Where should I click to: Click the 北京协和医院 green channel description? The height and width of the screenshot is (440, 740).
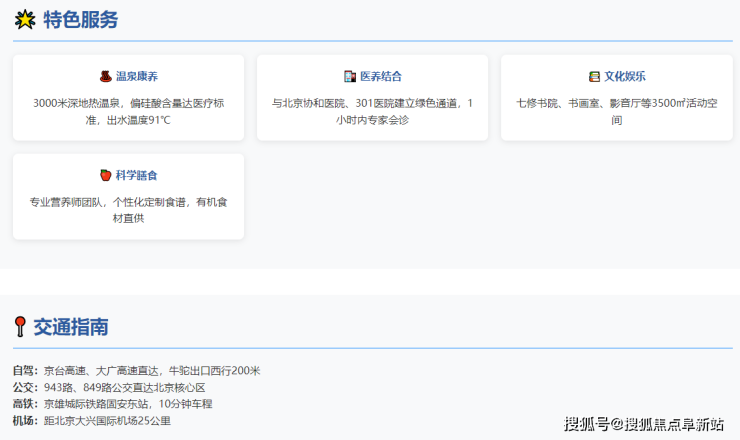tap(372, 111)
